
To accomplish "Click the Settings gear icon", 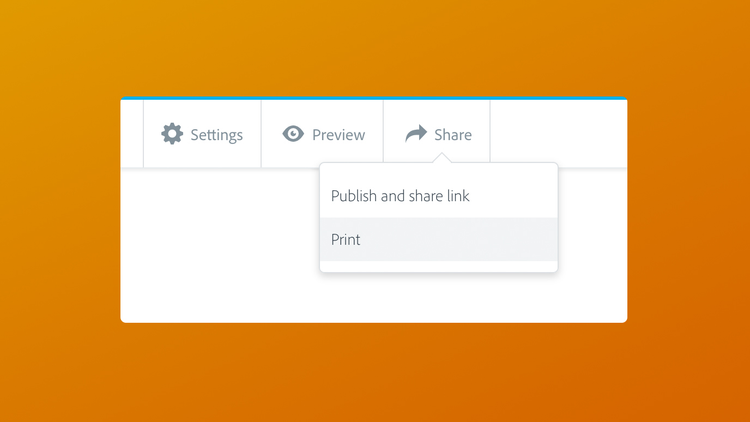I will tap(172, 134).
